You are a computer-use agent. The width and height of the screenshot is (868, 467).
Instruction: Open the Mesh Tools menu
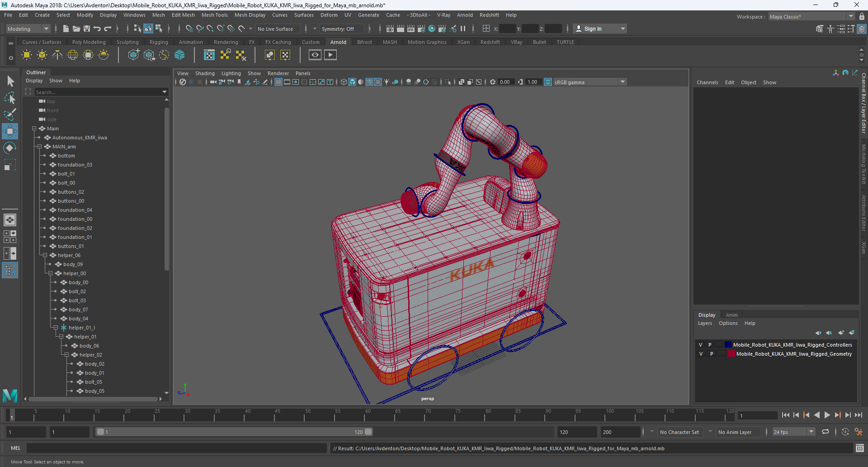[x=214, y=15]
